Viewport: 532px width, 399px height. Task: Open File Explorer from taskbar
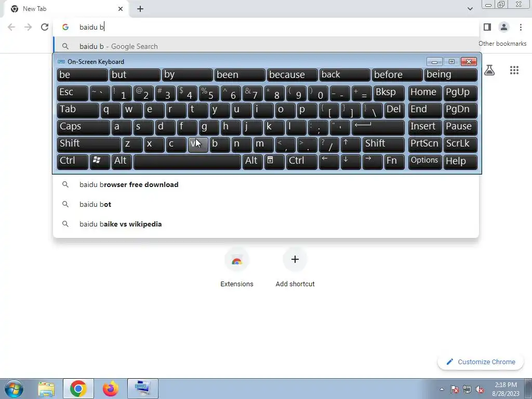click(x=46, y=389)
